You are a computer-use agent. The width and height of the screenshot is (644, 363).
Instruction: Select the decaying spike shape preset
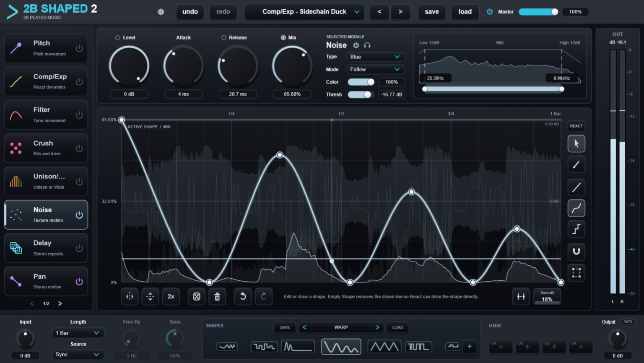click(x=298, y=347)
